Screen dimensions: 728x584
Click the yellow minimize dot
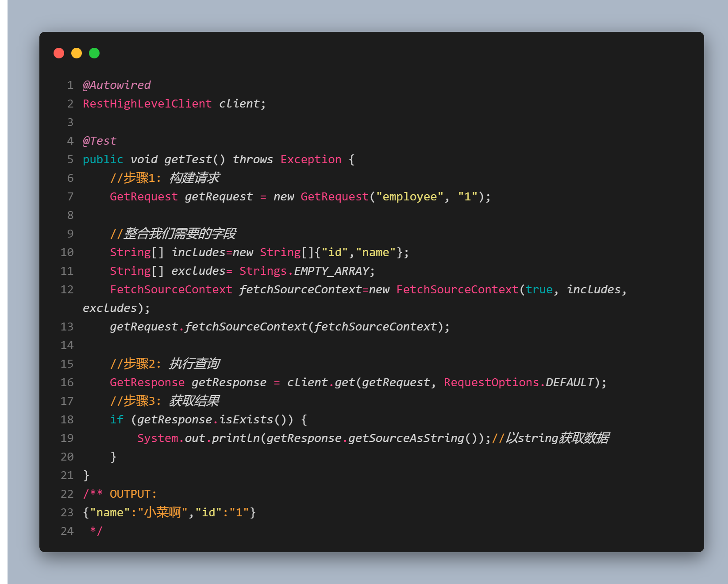77,53
